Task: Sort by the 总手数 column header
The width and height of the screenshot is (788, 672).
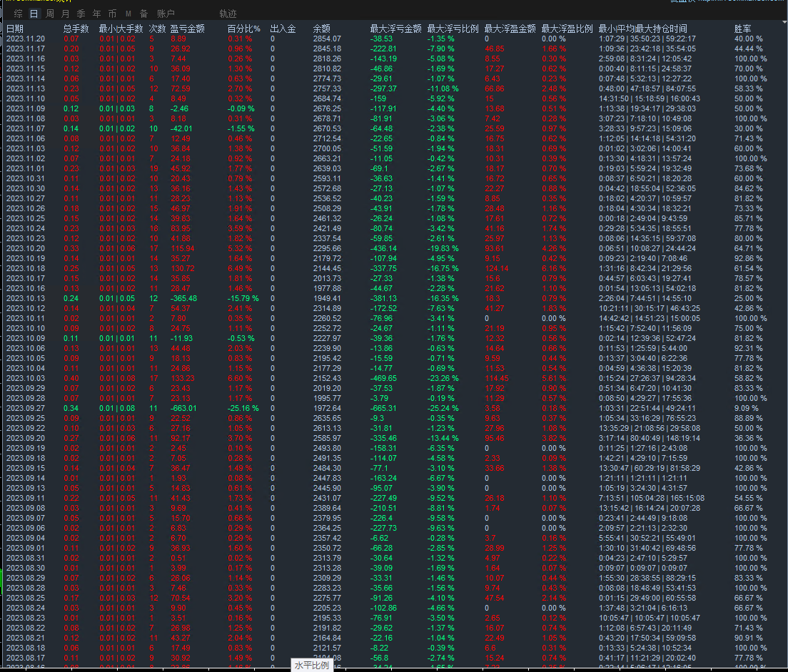Action: 76,29
